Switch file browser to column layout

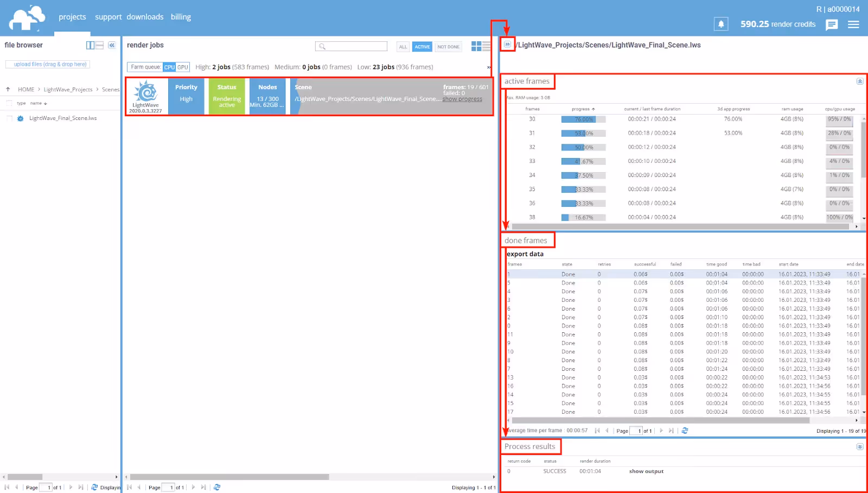90,45
